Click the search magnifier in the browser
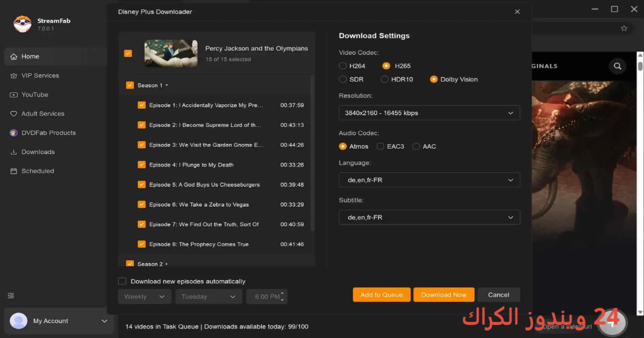The height and width of the screenshot is (338, 644). (618, 66)
